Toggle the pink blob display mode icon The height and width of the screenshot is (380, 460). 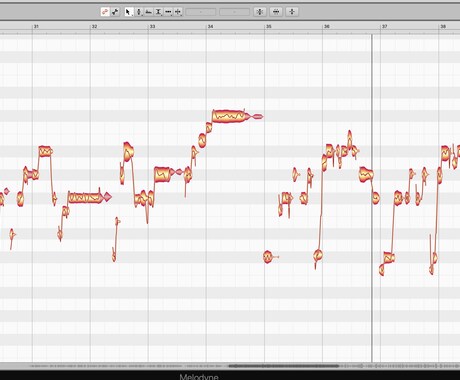pyautogui.click(x=105, y=12)
